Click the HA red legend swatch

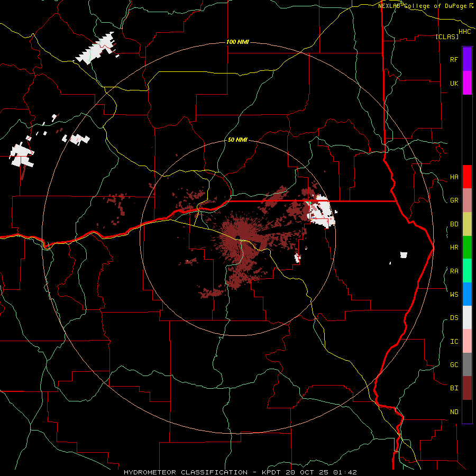point(467,177)
